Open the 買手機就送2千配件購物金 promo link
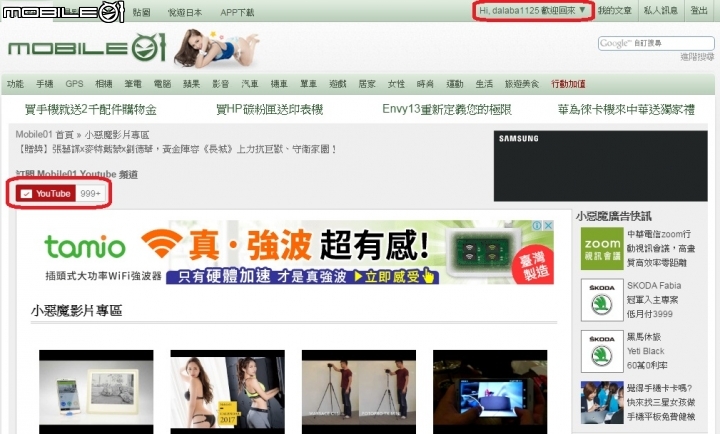Image resolution: width=720 pixels, height=434 pixels. point(91,109)
